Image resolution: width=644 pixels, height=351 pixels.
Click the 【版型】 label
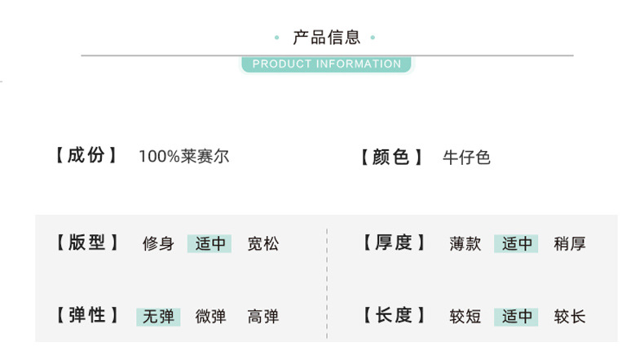pos(86,242)
